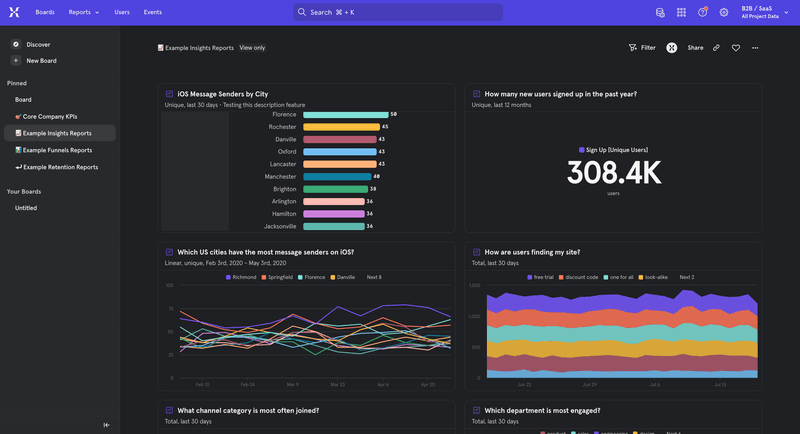Show Next 8 legend items
This screenshot has height=434, width=800.
[x=374, y=277]
